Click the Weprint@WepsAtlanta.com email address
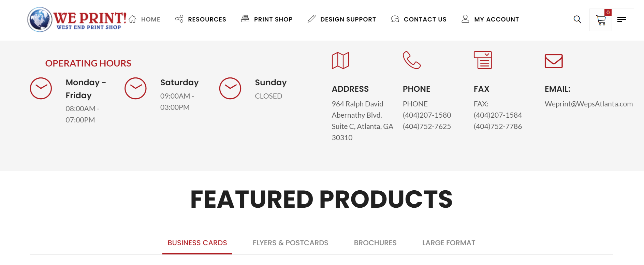This screenshot has height=265, width=644. point(589,104)
